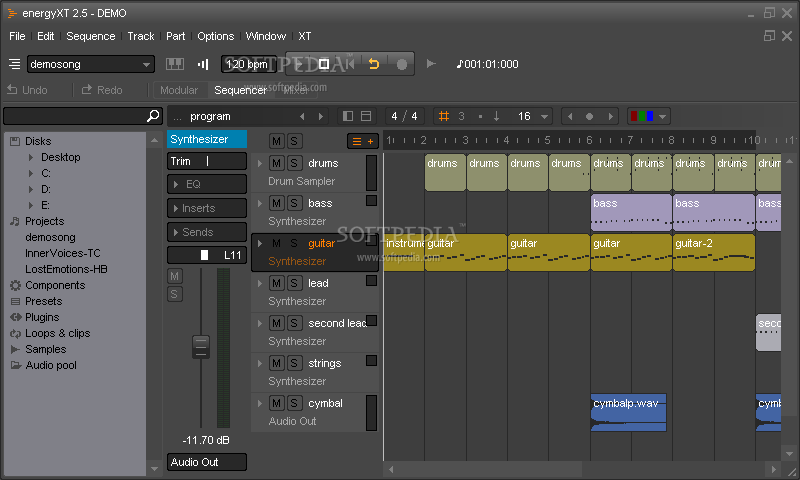The width and height of the screenshot is (800, 480).
Task: Click the search magnifier icon
Action: pyautogui.click(x=153, y=116)
